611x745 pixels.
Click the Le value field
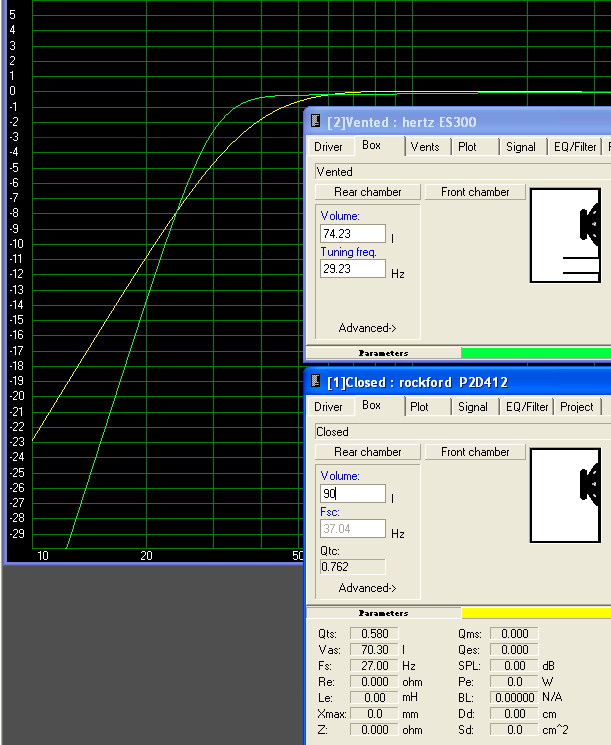point(374,697)
